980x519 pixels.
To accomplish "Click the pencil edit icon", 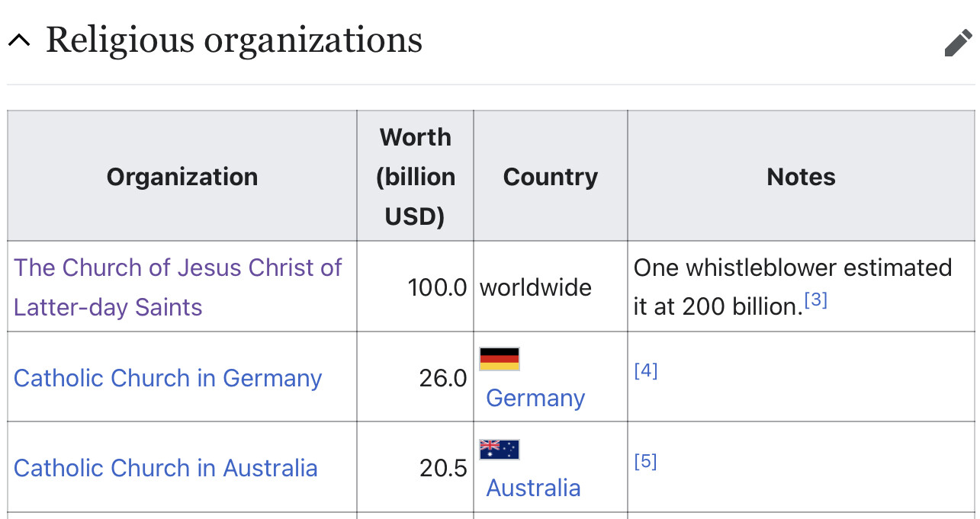I will (958, 43).
